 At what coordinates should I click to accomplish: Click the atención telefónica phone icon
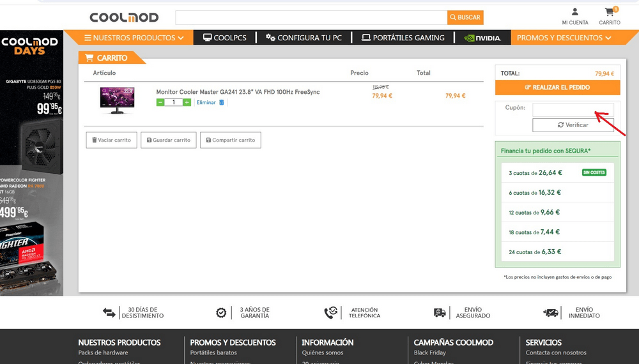pos(330,313)
